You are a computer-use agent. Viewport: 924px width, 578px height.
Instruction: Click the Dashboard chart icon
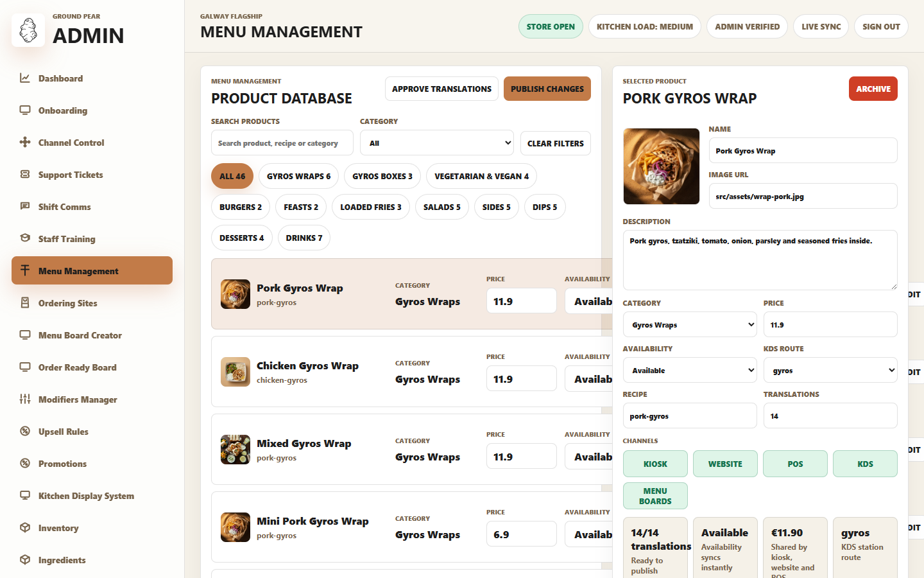25,78
